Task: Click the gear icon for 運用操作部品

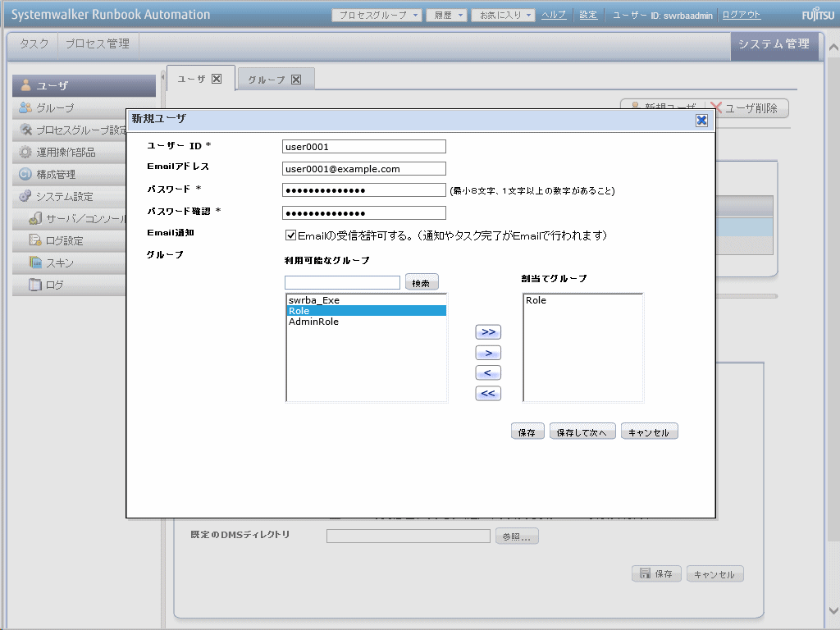Action: coord(25,152)
